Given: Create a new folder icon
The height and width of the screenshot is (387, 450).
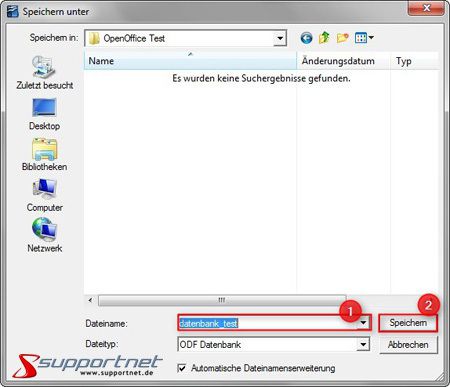Looking at the screenshot, I should (342, 38).
